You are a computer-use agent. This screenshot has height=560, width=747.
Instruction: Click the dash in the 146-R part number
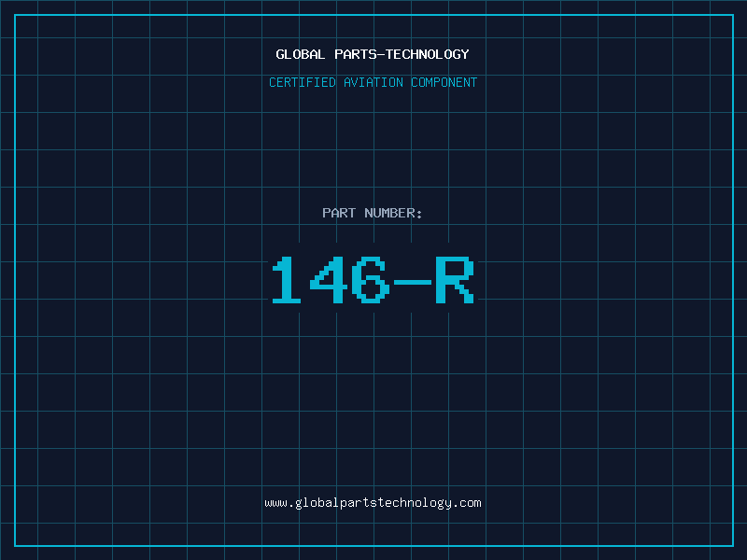[413, 280]
